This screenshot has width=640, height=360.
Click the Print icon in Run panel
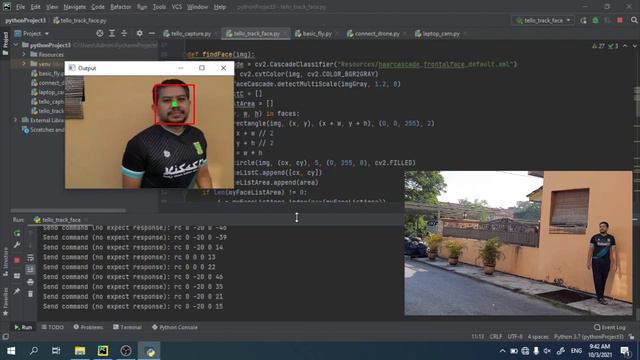point(31,282)
